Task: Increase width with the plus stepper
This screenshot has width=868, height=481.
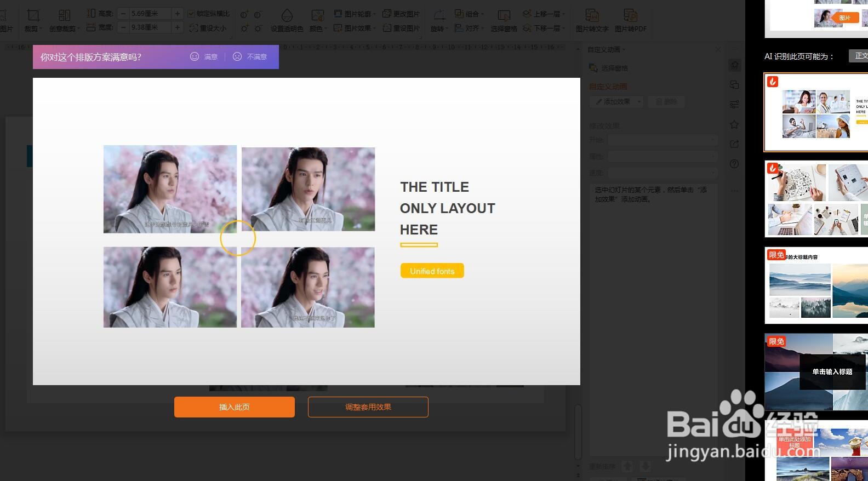Action: click(x=178, y=27)
